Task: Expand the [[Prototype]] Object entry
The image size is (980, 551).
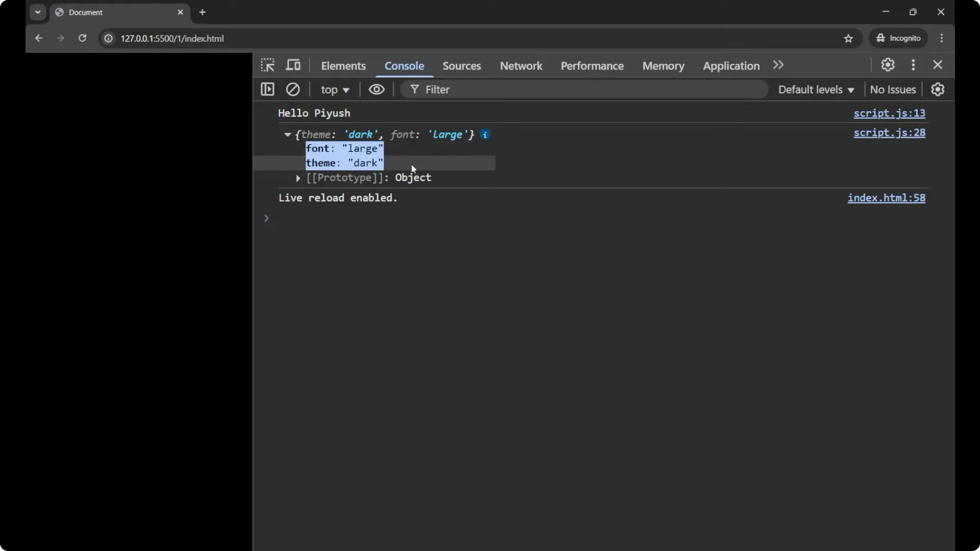Action: pyautogui.click(x=298, y=179)
